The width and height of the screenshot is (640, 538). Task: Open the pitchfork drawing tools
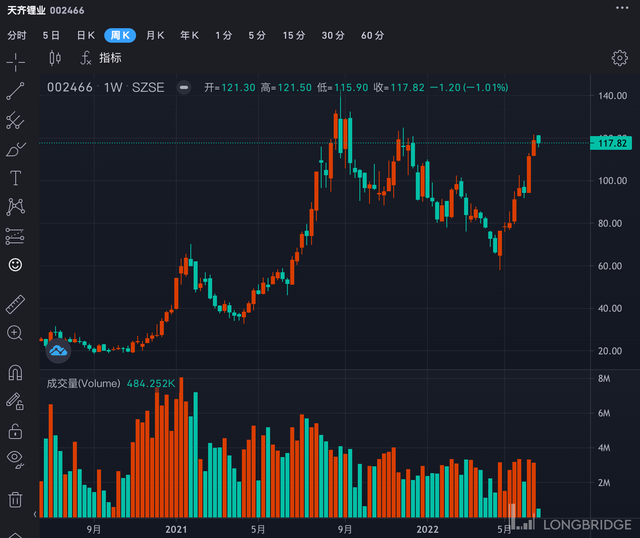pos(16,121)
